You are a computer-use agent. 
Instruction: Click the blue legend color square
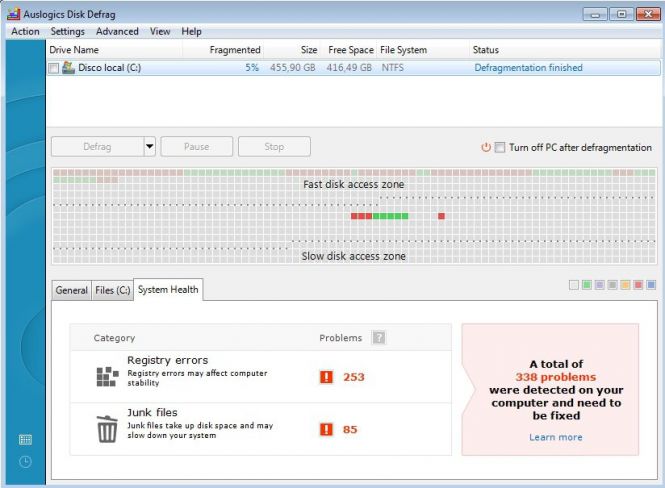[x=651, y=285]
